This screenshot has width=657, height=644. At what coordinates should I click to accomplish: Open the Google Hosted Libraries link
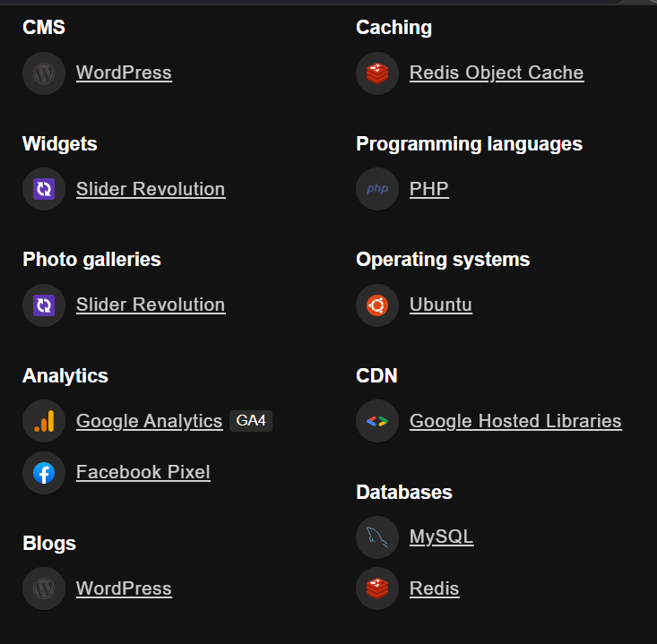coord(515,421)
